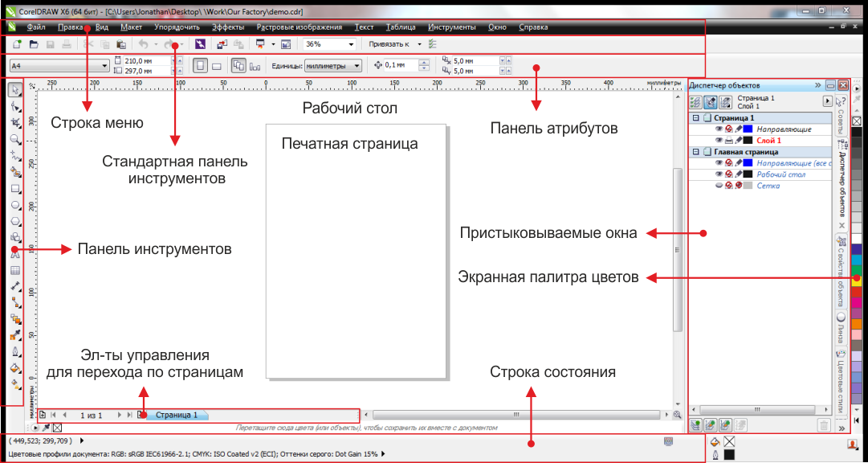Screen dimensions: 868x463
Task: Click the Paste icon on the standard toolbar
Action: click(x=121, y=44)
